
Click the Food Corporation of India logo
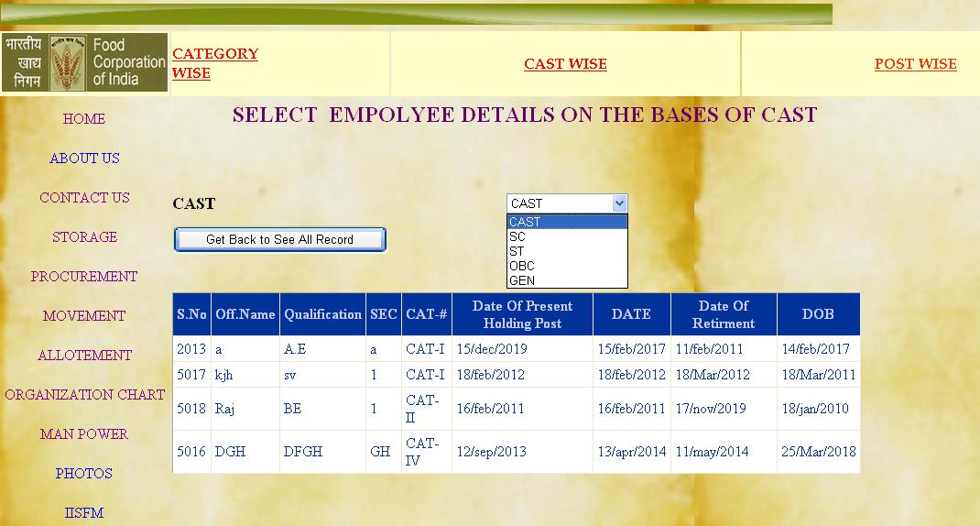[x=84, y=62]
